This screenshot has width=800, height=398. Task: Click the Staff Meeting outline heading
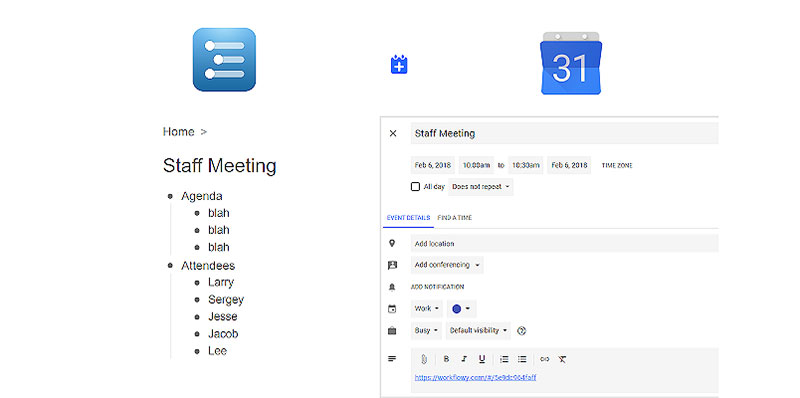pyautogui.click(x=219, y=166)
